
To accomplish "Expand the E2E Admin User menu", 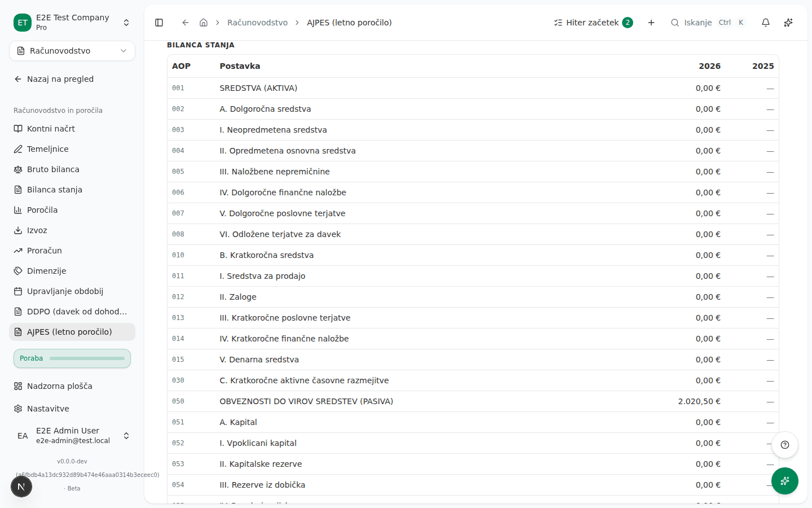I will coord(72,436).
